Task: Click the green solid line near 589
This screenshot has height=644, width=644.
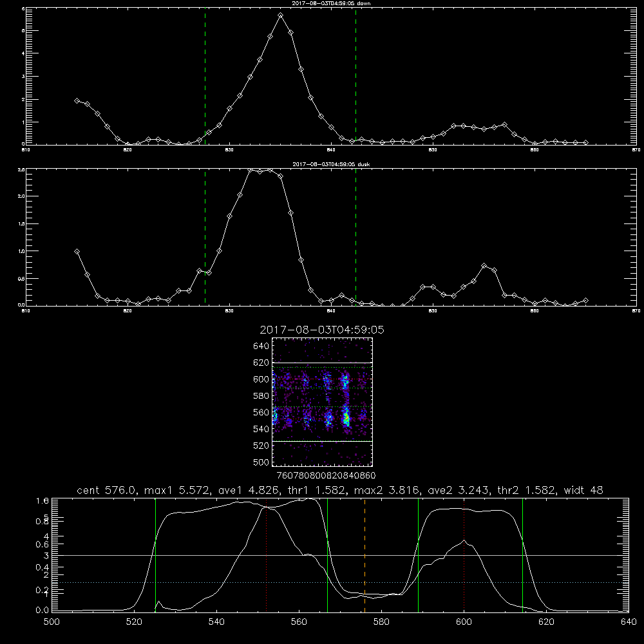Action: click(418, 554)
